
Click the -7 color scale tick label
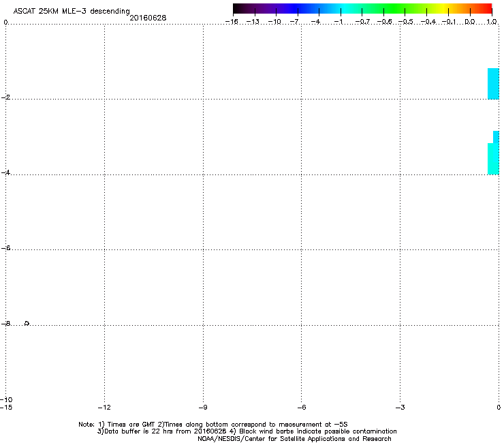(x=294, y=22)
